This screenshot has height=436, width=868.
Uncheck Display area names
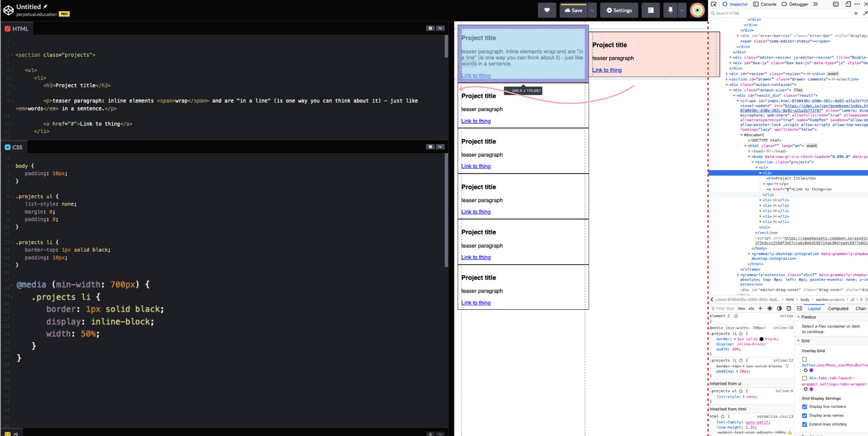(805, 416)
